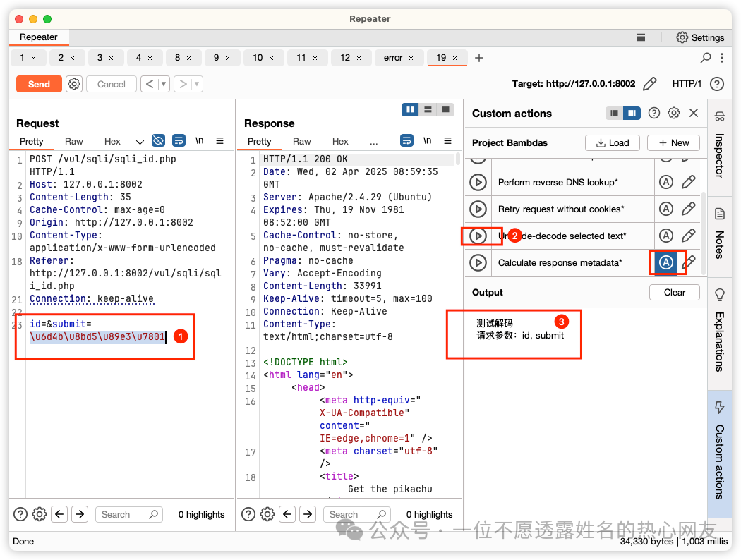Click the Repeater tab search magnifier
The height and width of the screenshot is (560, 741).
(706, 58)
